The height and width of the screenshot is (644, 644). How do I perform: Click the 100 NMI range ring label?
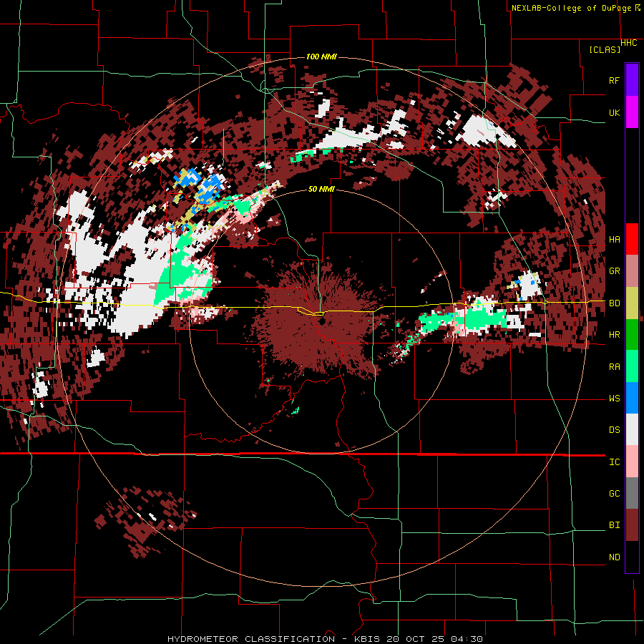coord(321,57)
